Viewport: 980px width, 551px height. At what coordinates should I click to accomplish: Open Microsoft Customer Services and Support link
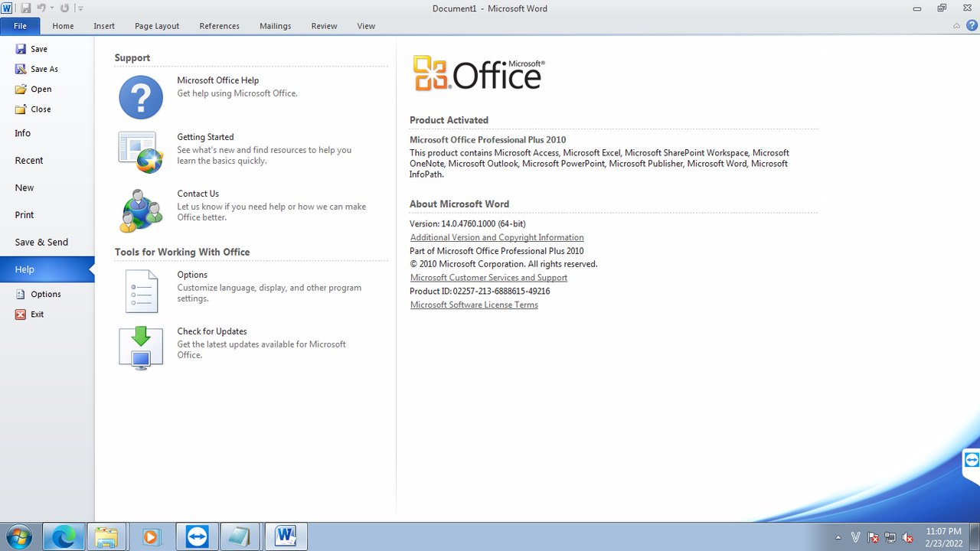click(488, 278)
